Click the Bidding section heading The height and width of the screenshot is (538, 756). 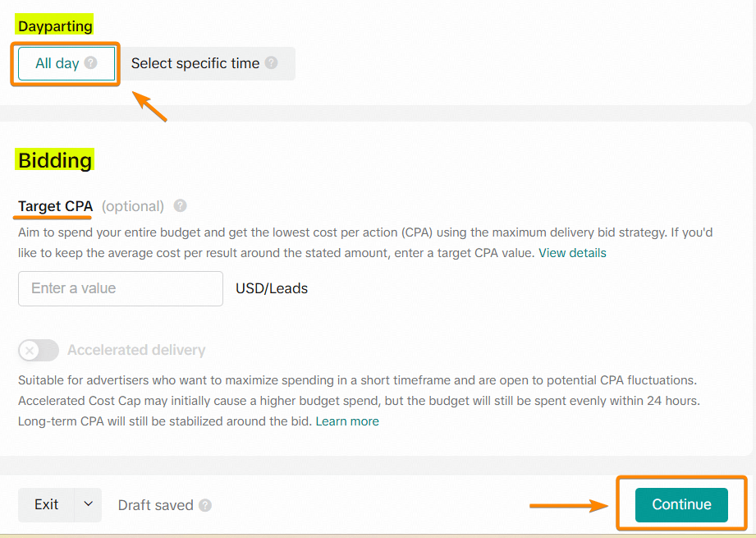click(55, 159)
